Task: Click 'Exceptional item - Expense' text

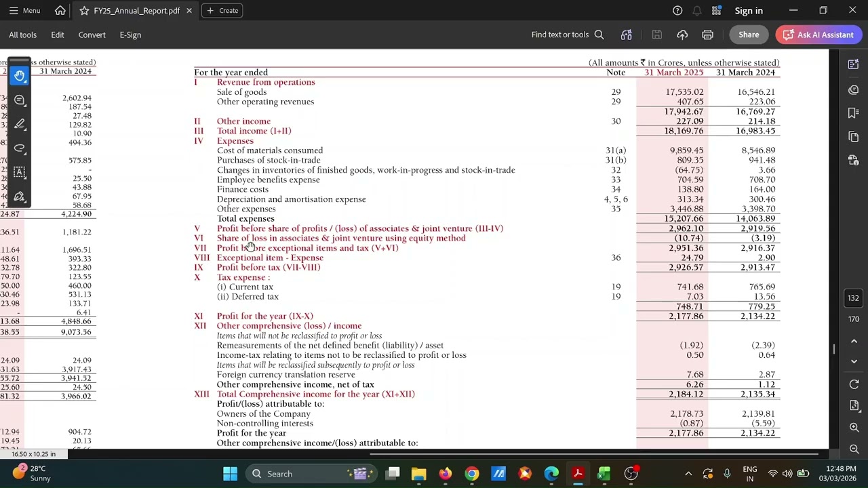Action: pyautogui.click(x=270, y=258)
